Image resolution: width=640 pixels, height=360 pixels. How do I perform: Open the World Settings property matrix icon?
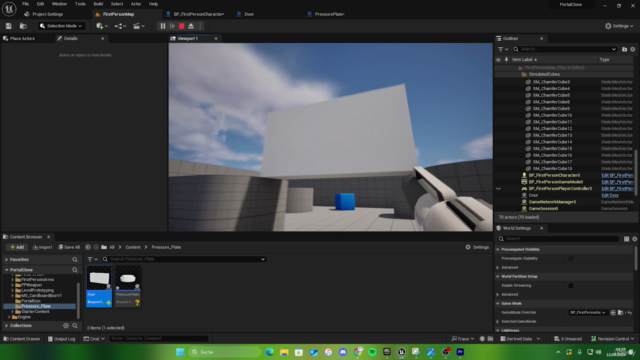(627, 239)
